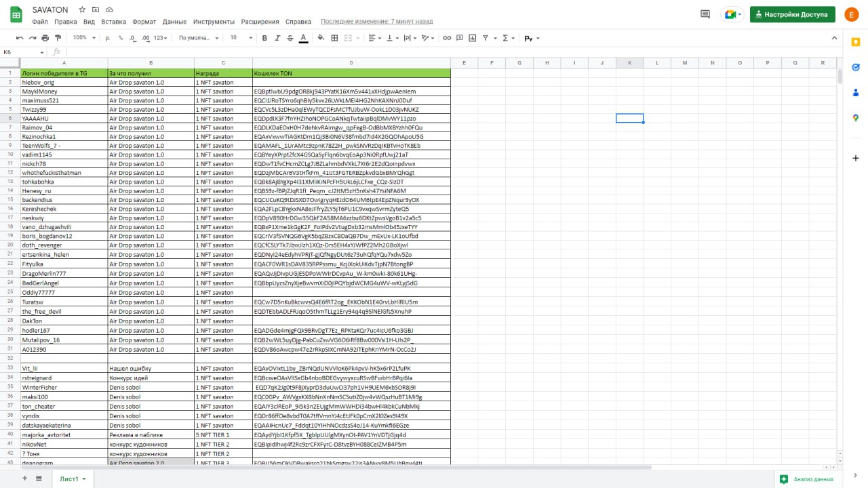Decrease decimal places
The width and height of the screenshot is (868, 488).
click(133, 38)
